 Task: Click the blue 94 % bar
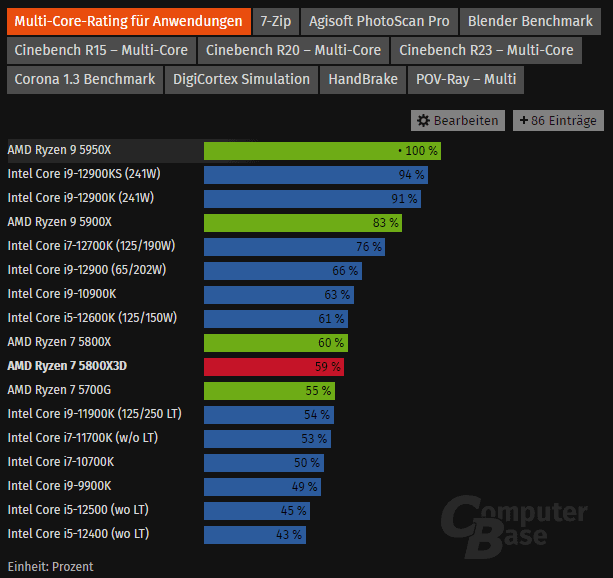tap(316, 175)
